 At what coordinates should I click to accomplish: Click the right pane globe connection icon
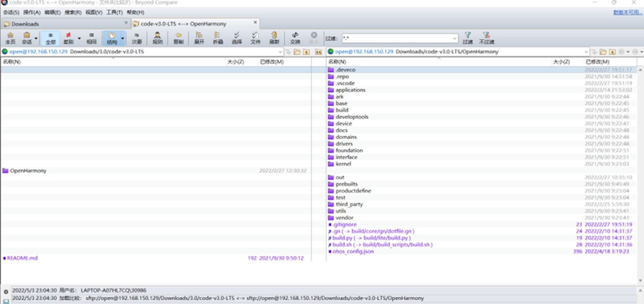pos(330,52)
